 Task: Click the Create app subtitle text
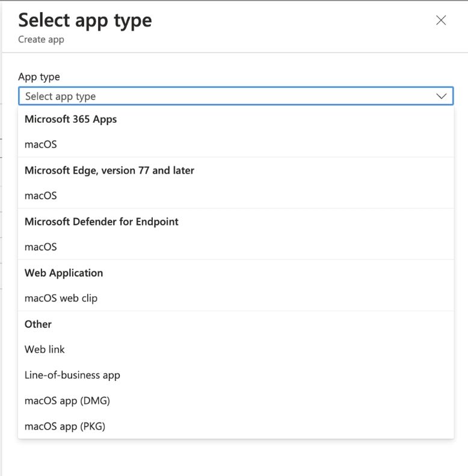pyautogui.click(x=41, y=40)
